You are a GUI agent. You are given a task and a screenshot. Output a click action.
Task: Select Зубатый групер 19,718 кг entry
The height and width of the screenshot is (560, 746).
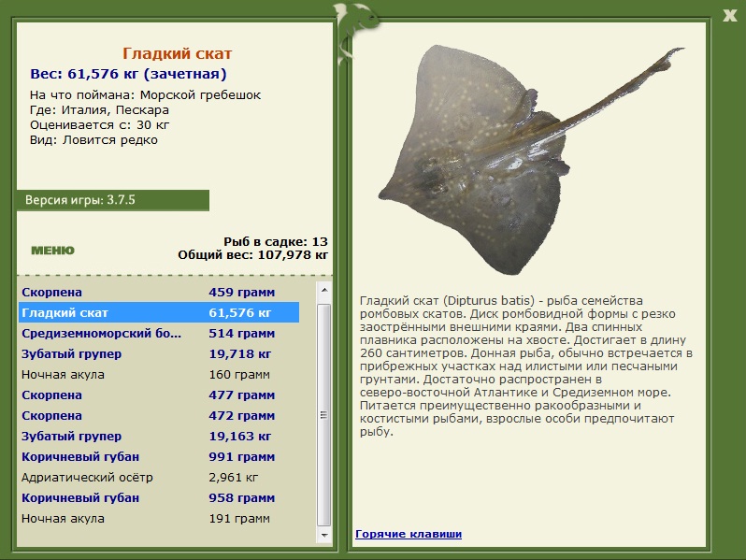point(159,354)
